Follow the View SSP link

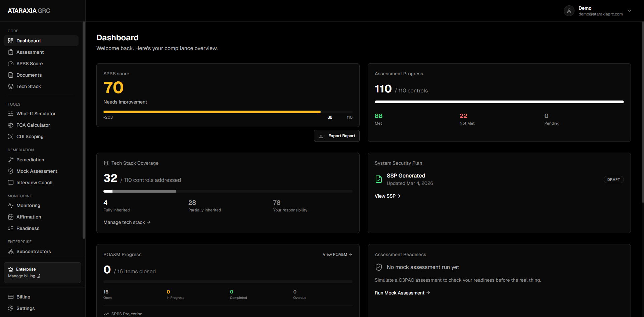(387, 196)
